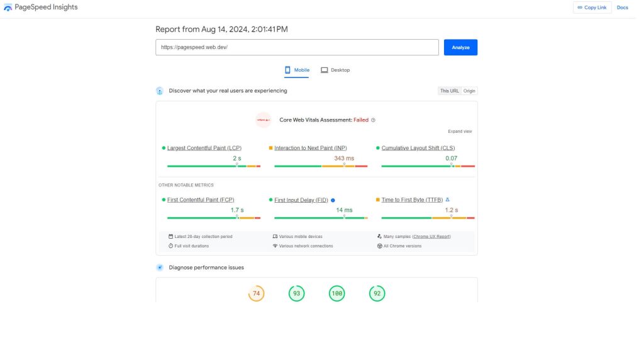Click the score gauge showing 93
This screenshot has width=644, height=357.
point(297,293)
